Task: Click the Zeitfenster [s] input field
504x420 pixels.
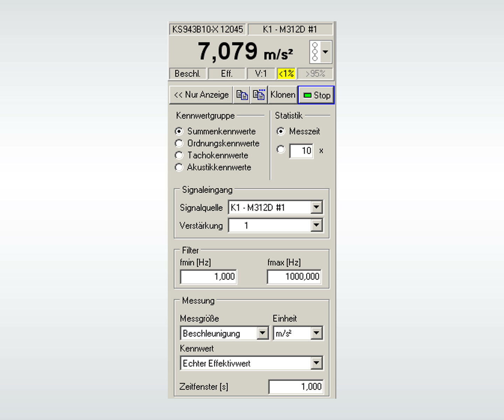Action: point(296,387)
